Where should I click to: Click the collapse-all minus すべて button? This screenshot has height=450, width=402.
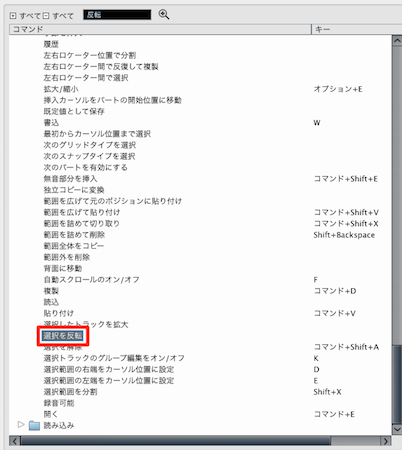[58, 15]
